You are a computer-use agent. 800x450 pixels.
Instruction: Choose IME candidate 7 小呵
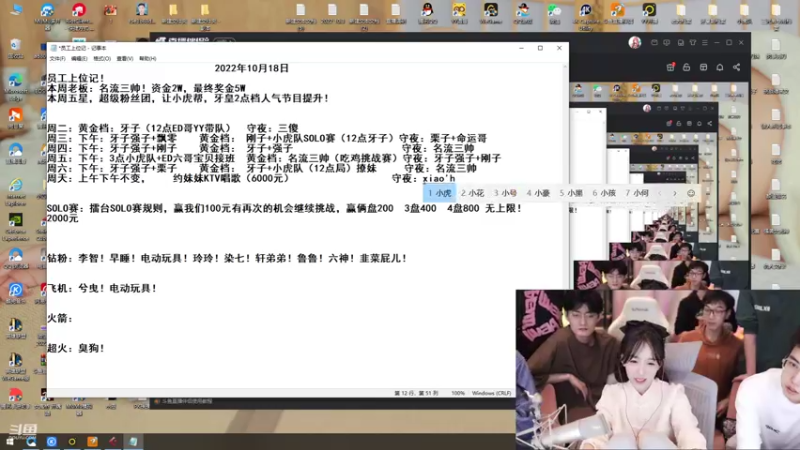point(636,193)
